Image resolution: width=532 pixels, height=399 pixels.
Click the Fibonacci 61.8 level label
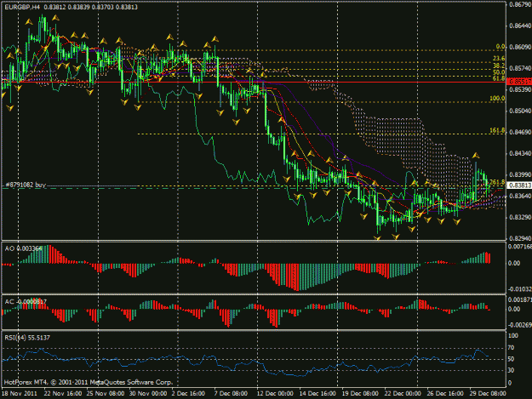[499, 78]
